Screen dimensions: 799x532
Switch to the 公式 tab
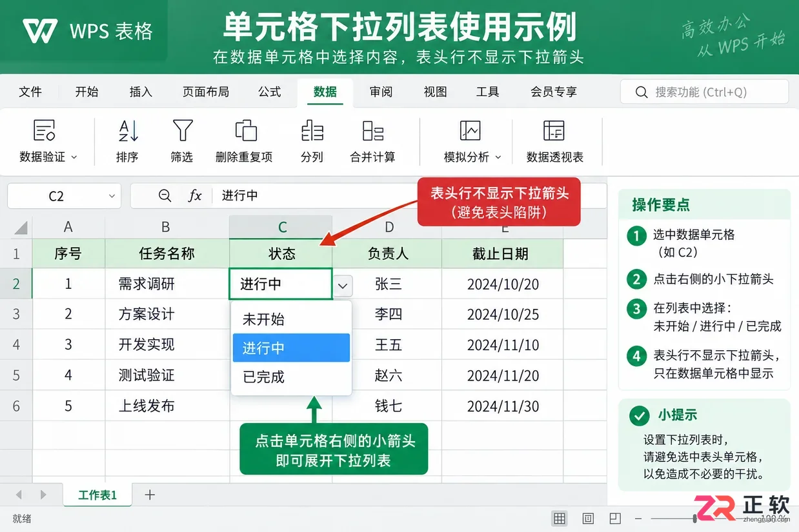(x=270, y=92)
